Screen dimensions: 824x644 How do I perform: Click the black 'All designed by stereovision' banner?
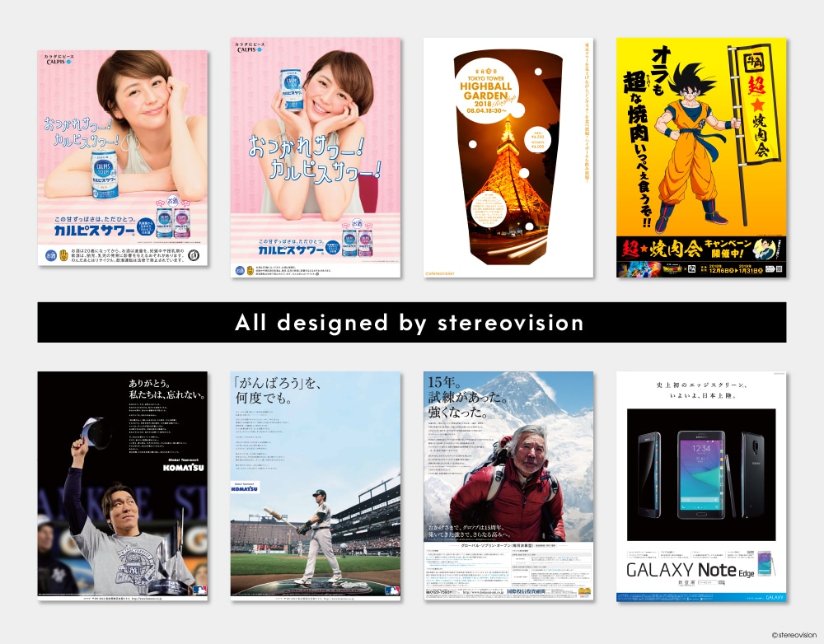coord(412,322)
